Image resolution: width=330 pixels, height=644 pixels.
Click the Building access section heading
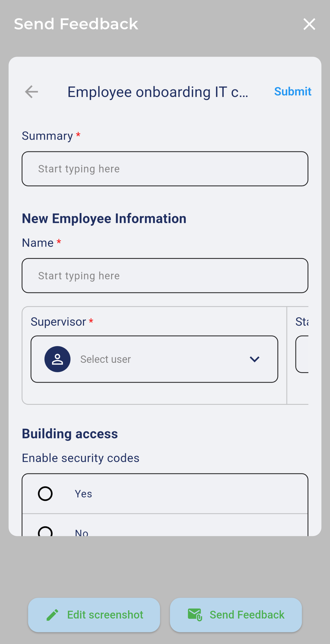pos(70,433)
